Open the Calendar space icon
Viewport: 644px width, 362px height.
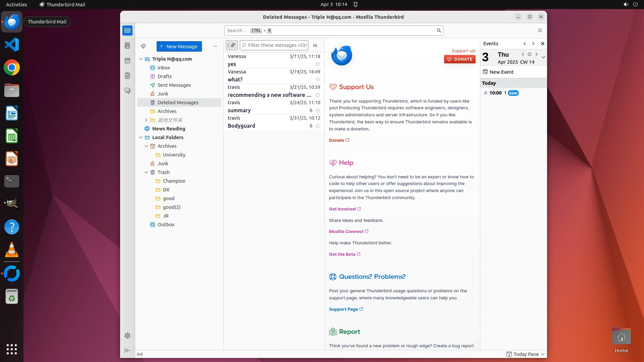click(127, 61)
